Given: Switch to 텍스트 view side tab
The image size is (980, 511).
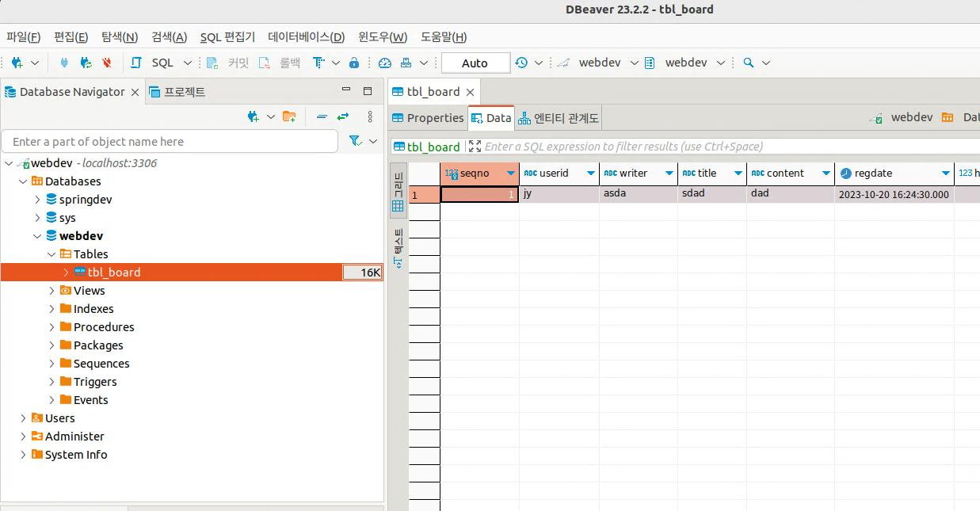Looking at the screenshot, I should (398, 247).
